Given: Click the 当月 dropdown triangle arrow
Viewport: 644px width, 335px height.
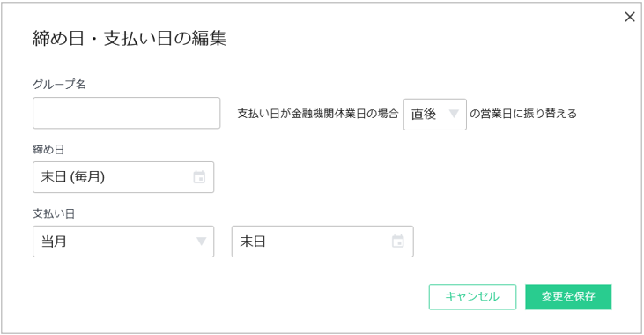Looking at the screenshot, I should click(x=201, y=242).
